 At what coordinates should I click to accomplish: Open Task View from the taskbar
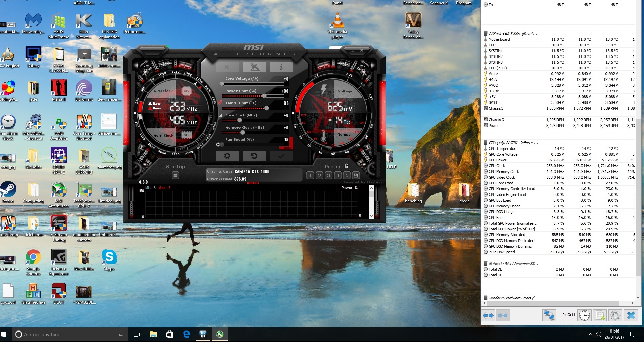click(x=136, y=335)
